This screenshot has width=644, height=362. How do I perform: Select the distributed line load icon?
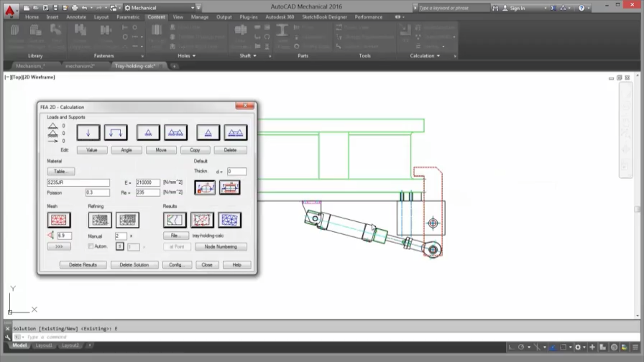[x=116, y=133]
